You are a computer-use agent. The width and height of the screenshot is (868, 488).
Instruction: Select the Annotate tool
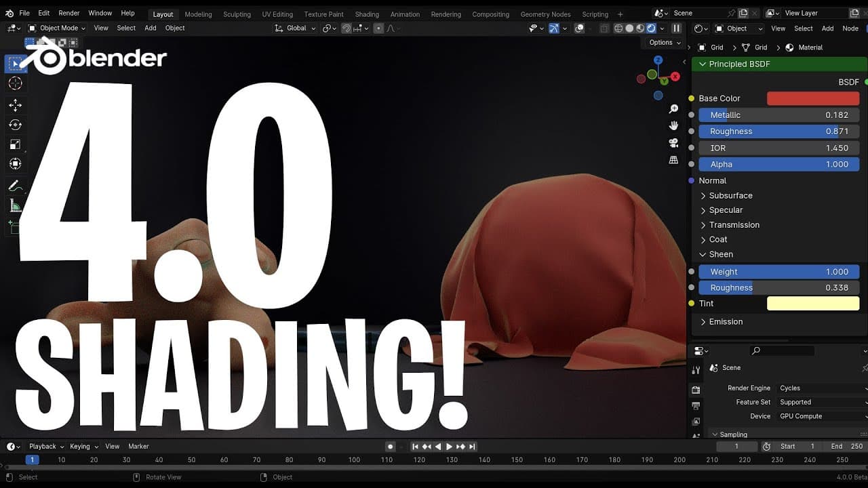click(x=15, y=186)
